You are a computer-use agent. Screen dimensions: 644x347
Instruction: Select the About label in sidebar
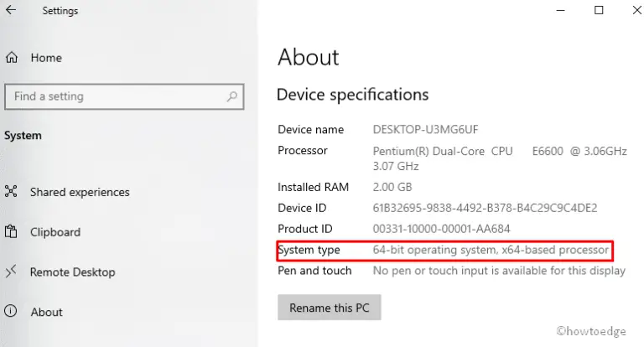47,312
